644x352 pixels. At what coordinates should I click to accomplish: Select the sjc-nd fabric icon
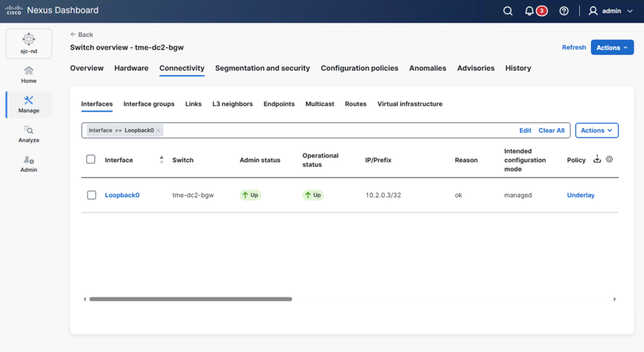(x=29, y=43)
